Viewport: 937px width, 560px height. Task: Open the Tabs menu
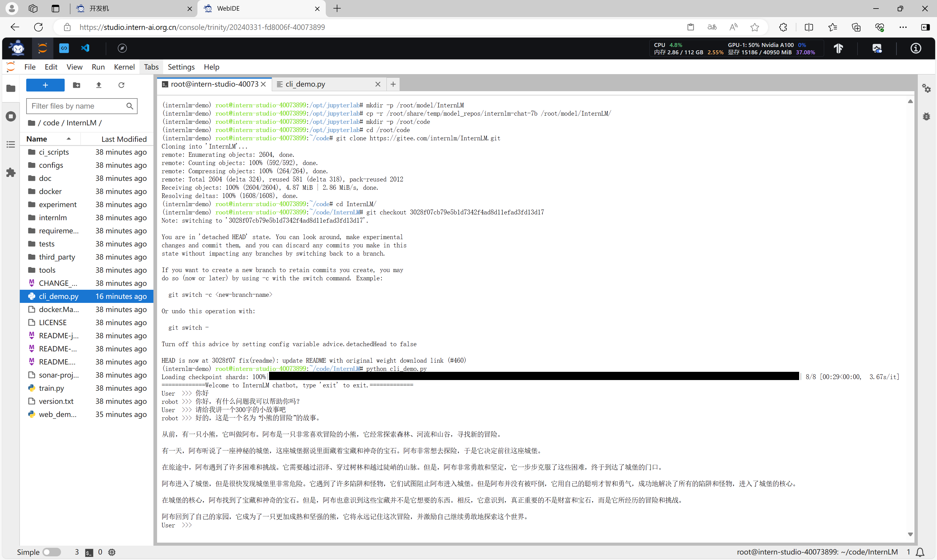[x=151, y=67]
